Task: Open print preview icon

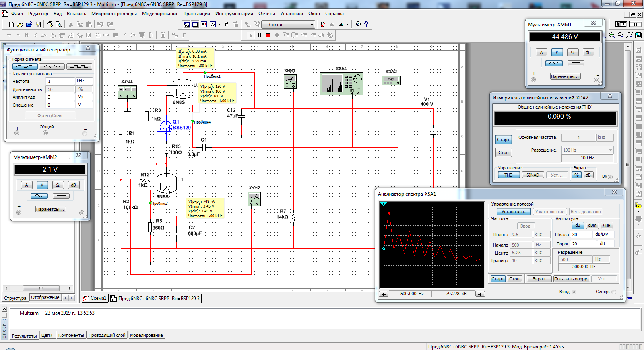Action: coord(58,24)
